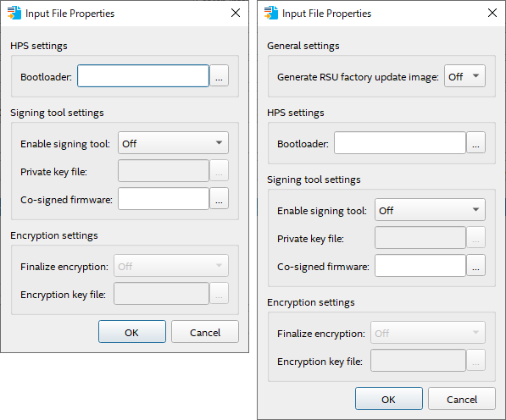Confirm with OK in the right dialog
The height and width of the screenshot is (420, 506).
[389, 399]
